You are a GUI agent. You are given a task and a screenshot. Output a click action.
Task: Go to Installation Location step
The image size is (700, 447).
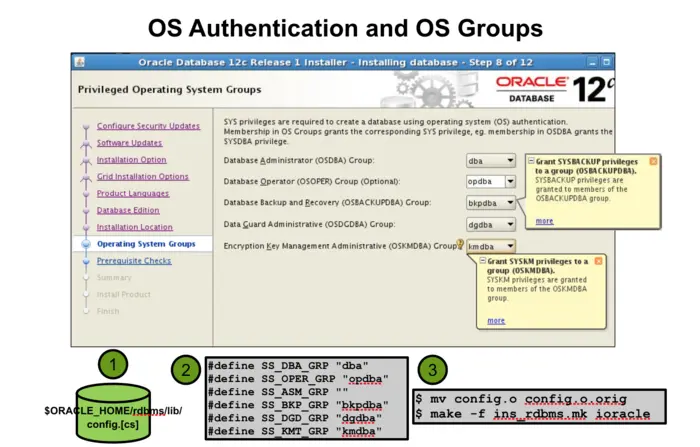coord(134,227)
